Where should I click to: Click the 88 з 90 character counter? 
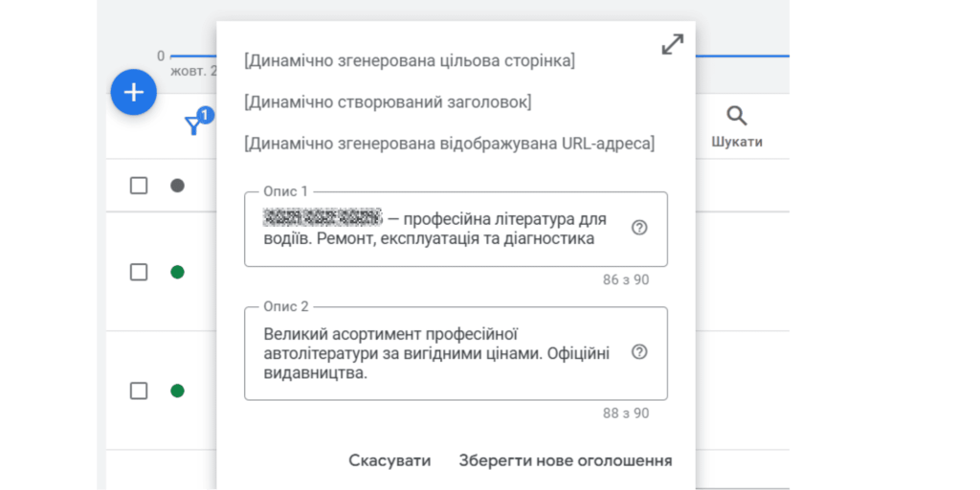626,413
